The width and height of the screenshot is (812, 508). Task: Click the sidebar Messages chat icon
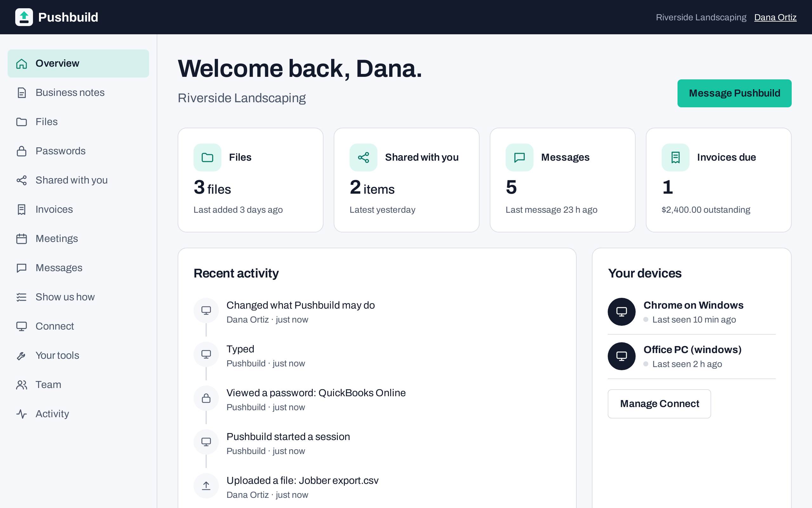click(x=22, y=268)
